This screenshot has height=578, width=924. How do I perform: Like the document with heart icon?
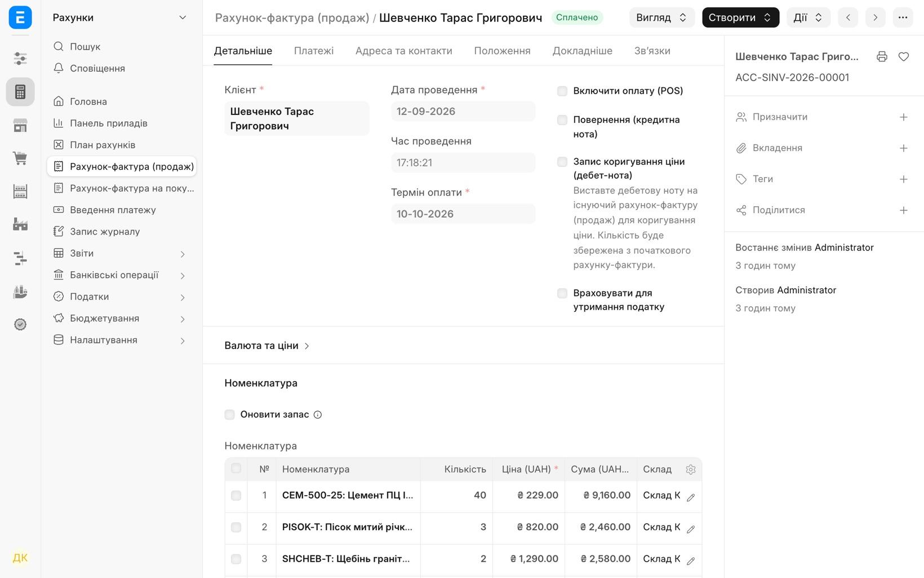(904, 56)
